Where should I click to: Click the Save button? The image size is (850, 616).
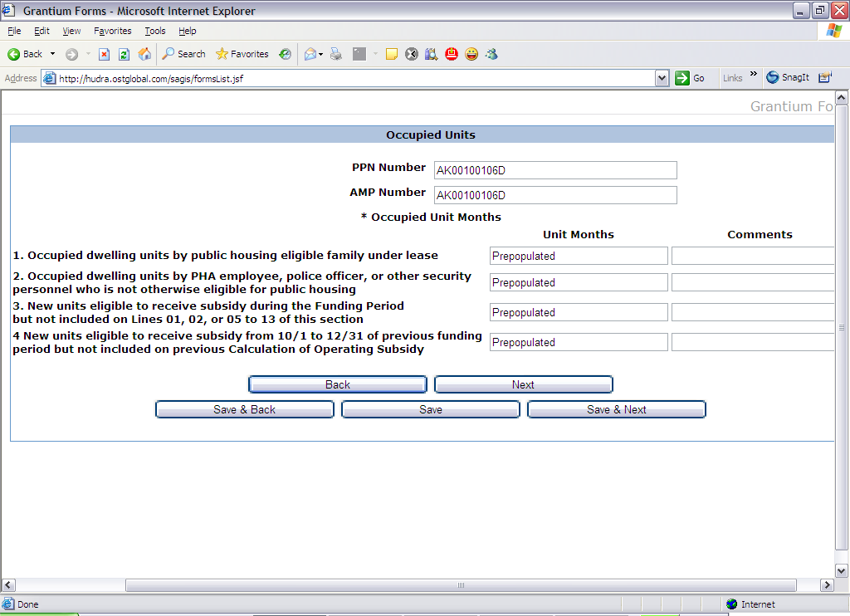(431, 409)
